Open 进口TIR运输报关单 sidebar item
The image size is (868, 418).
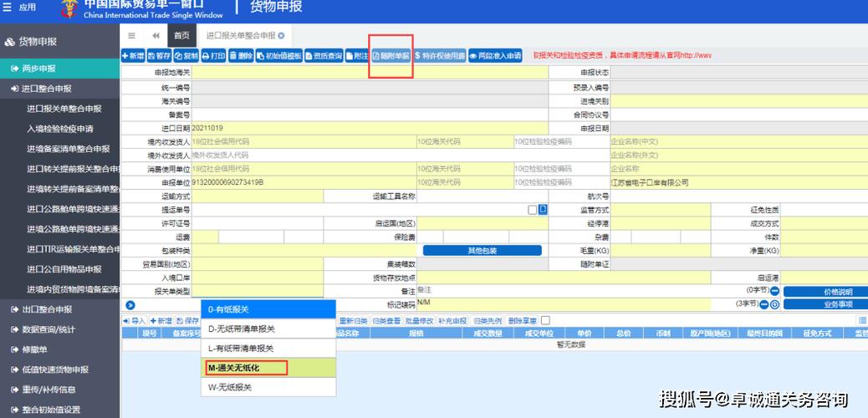pyautogui.click(x=73, y=248)
